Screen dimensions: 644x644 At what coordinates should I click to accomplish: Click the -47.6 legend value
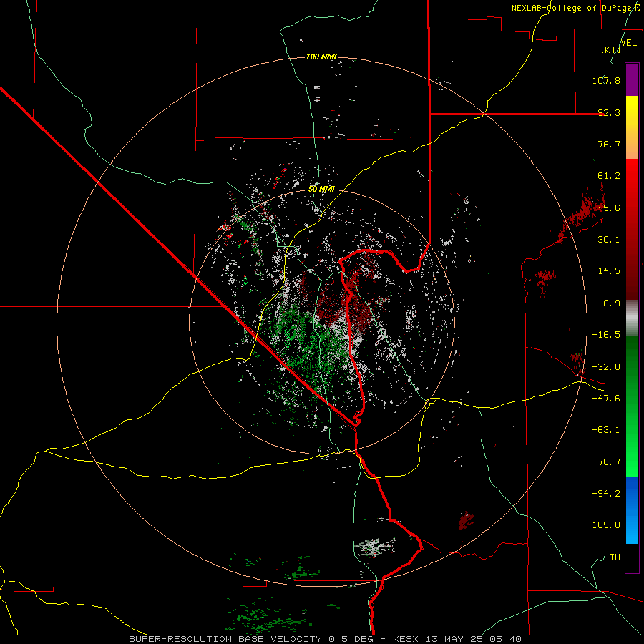point(606,399)
